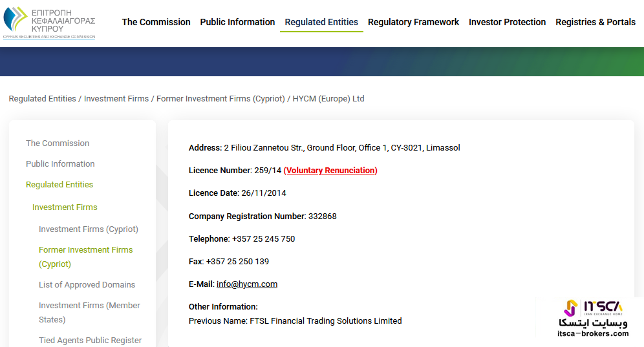The height and width of the screenshot is (347, 644).
Task: Select Public Information in sidebar
Action: (x=60, y=164)
